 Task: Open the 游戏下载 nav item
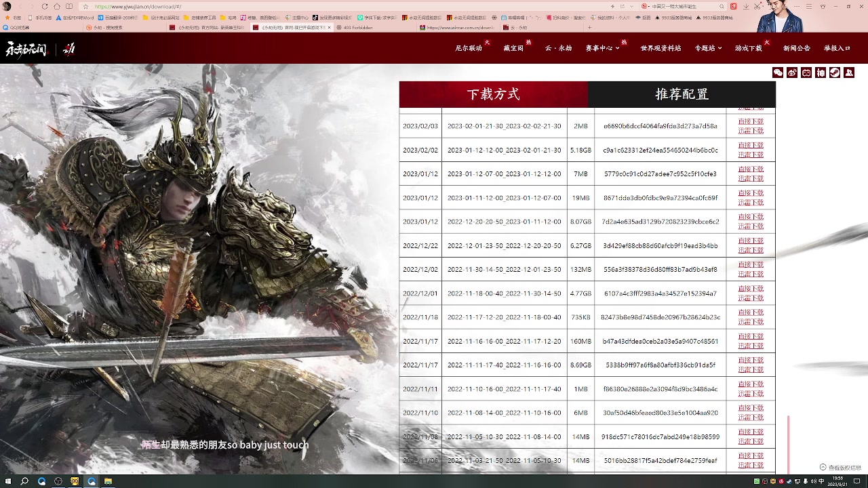pos(749,48)
